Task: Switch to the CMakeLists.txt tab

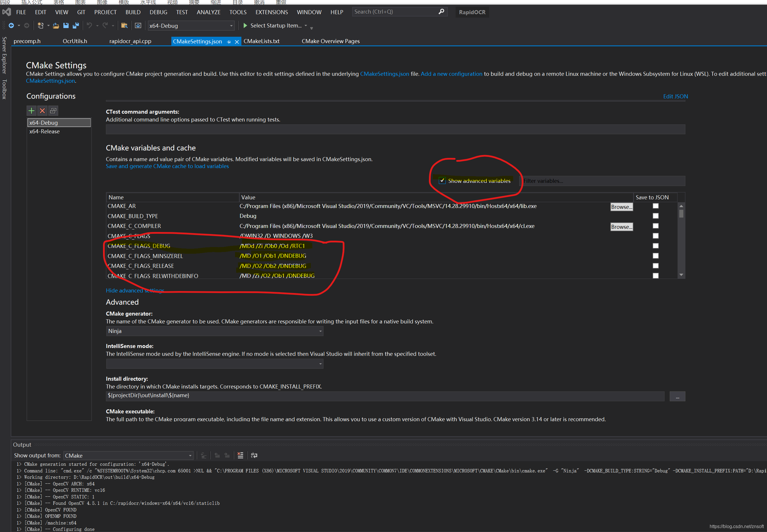Action: pos(261,41)
